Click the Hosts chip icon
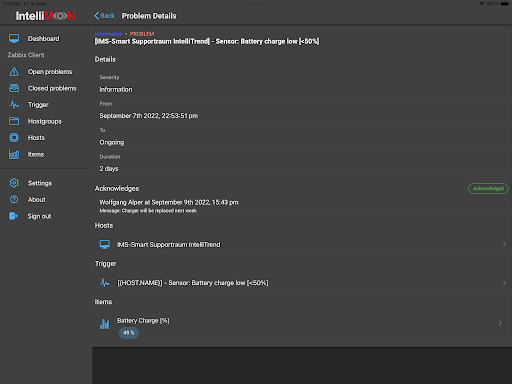This screenshot has height=384, width=512. click(14, 138)
